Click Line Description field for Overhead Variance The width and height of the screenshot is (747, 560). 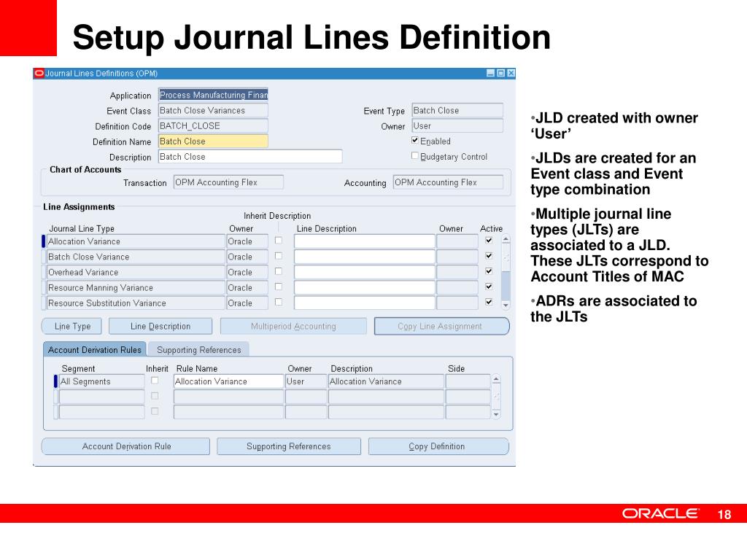coord(365,273)
